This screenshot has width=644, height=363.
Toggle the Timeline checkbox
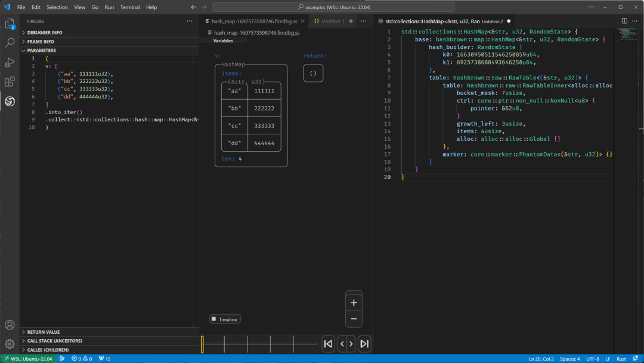(213, 319)
